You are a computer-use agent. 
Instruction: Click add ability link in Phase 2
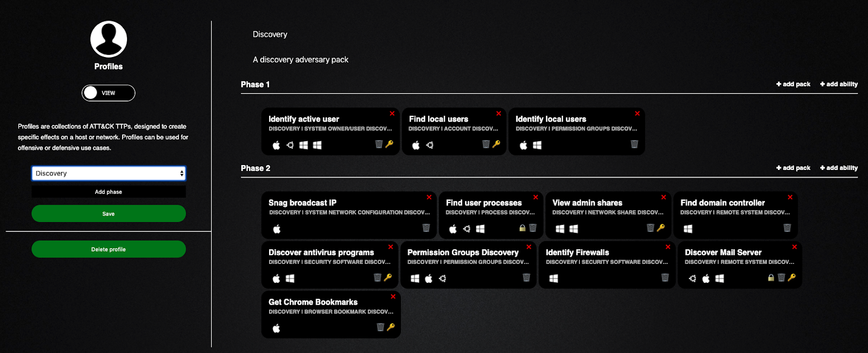click(839, 168)
